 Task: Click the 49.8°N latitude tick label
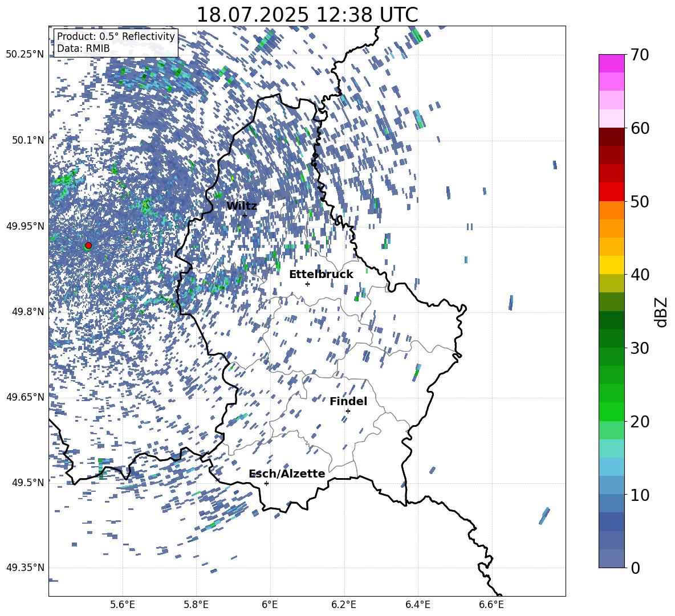pos(27,312)
